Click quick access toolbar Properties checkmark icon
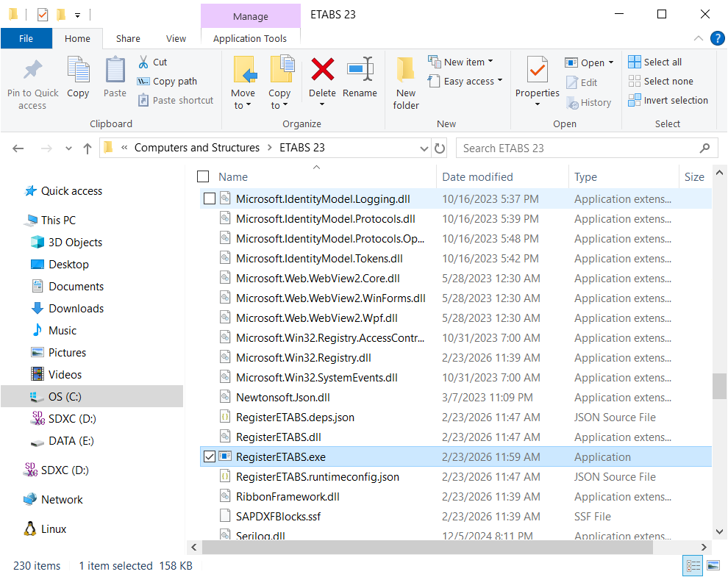Screen dimensions: 728x577 coord(42,15)
